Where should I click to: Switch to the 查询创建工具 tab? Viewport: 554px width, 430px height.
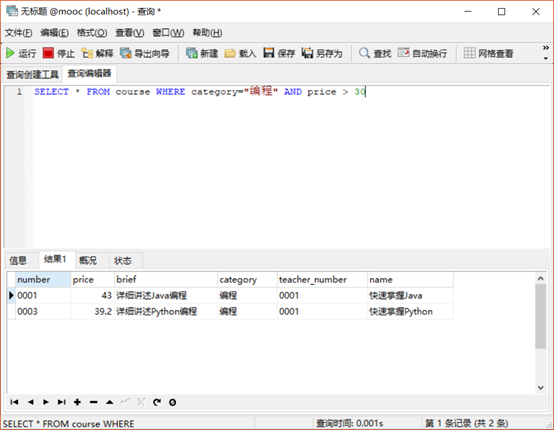coord(32,75)
